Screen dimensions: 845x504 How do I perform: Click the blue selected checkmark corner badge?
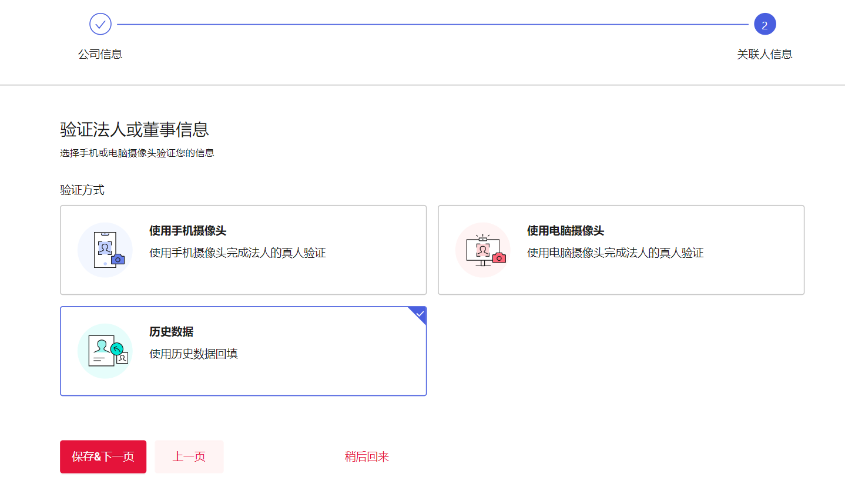coord(420,314)
